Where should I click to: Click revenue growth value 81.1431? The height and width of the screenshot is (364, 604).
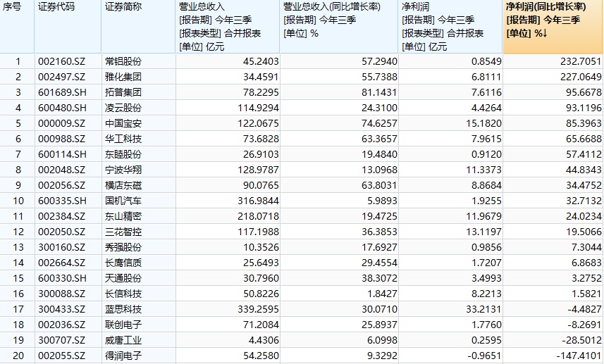tap(379, 92)
